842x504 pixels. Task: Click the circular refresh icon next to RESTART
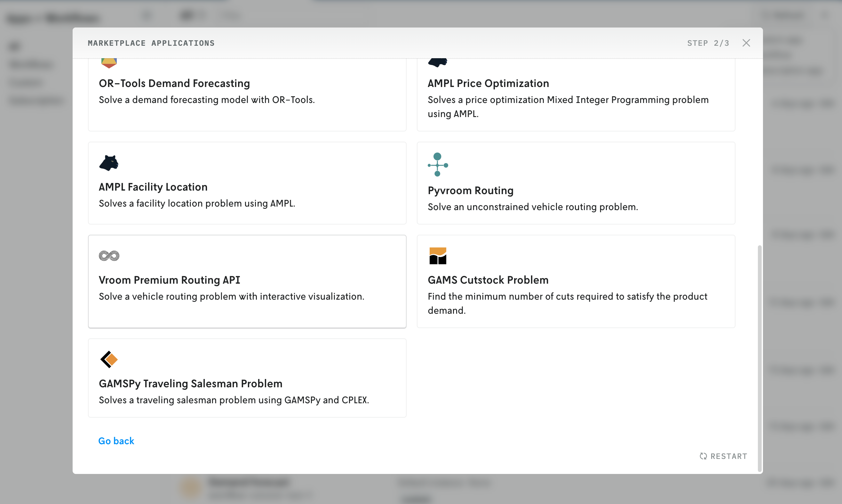click(x=703, y=456)
